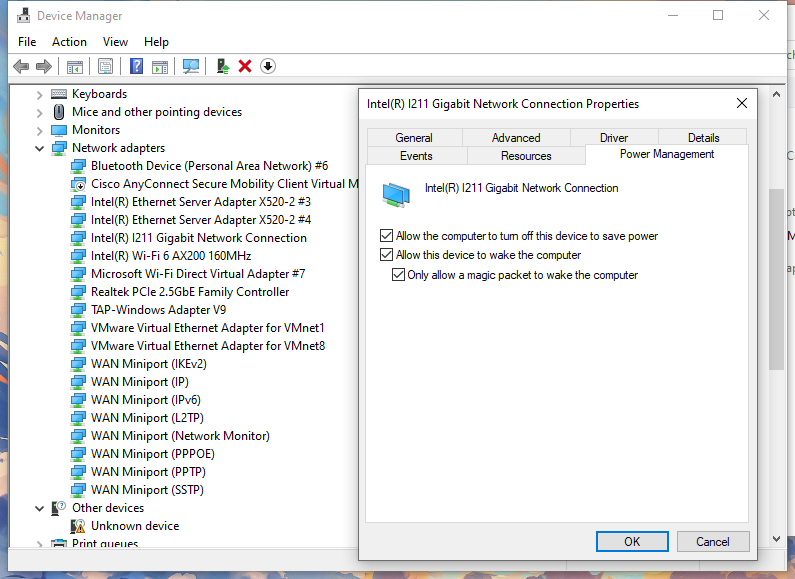Collapse the Network adapters tree node
Image resolution: width=795 pixels, height=579 pixels.
coord(39,148)
